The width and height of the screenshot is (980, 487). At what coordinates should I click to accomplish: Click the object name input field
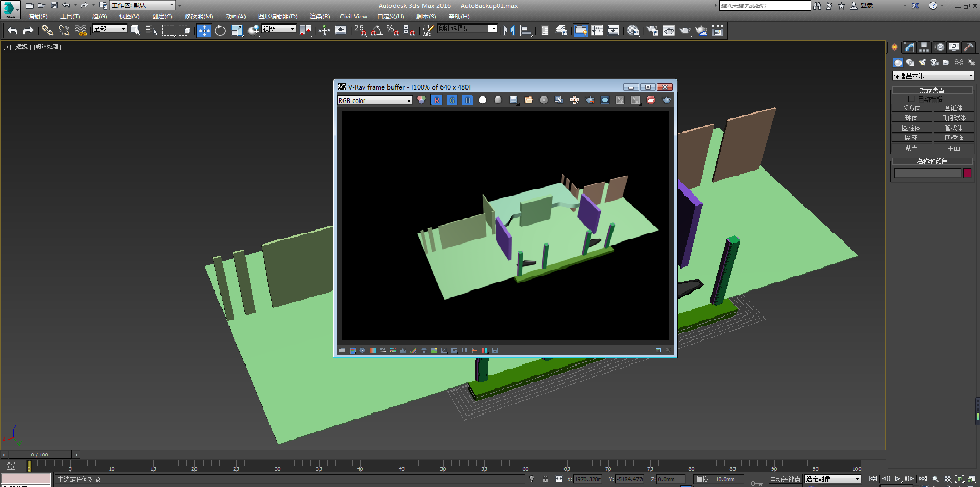tap(927, 173)
